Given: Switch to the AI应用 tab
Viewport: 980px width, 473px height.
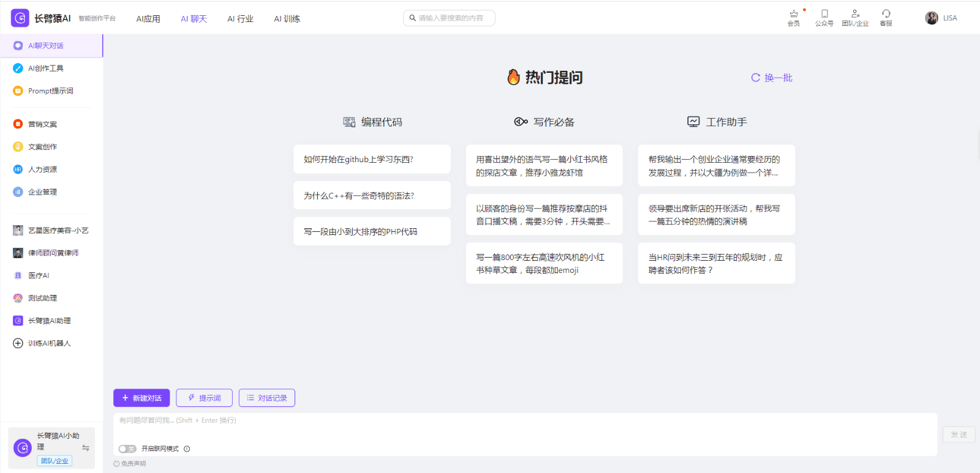Looking at the screenshot, I should (148, 19).
